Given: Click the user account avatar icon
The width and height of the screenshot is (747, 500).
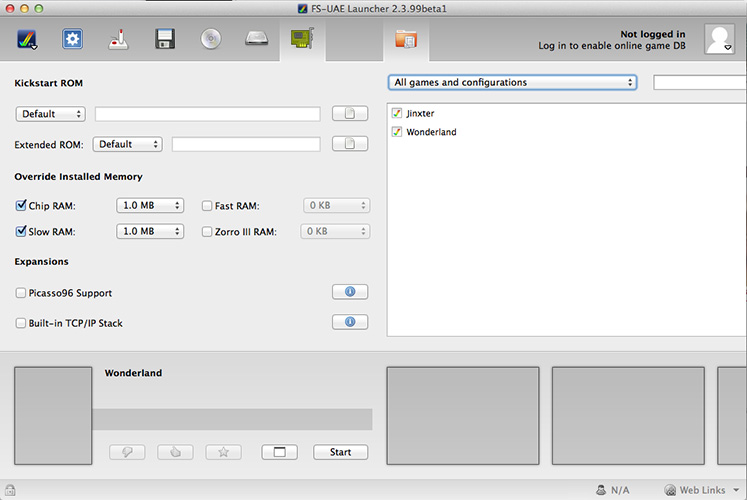Looking at the screenshot, I should 719,40.
